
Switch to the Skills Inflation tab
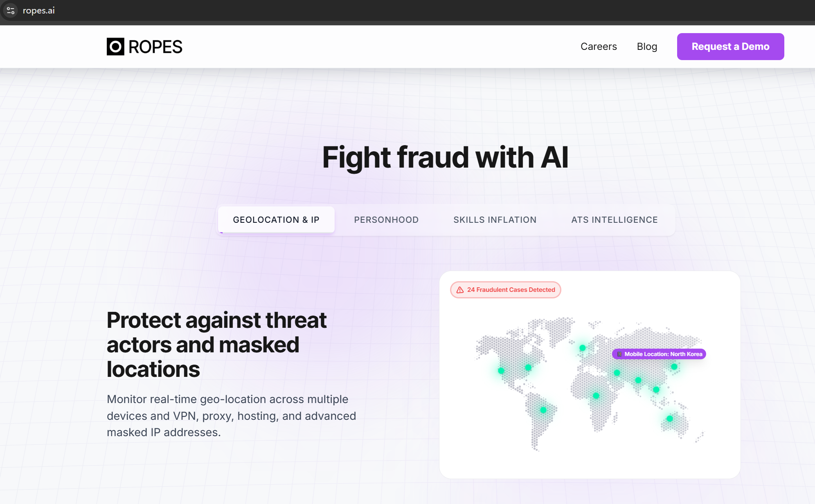click(x=495, y=220)
